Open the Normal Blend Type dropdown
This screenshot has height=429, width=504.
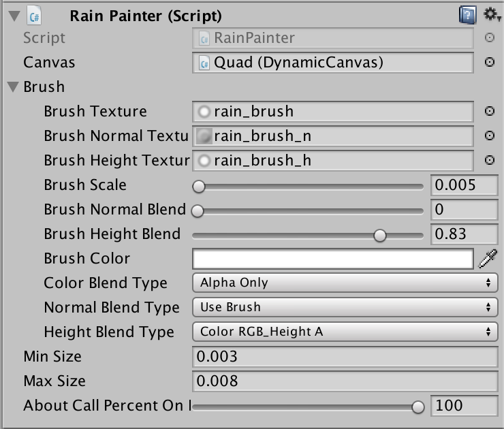pyautogui.click(x=345, y=307)
